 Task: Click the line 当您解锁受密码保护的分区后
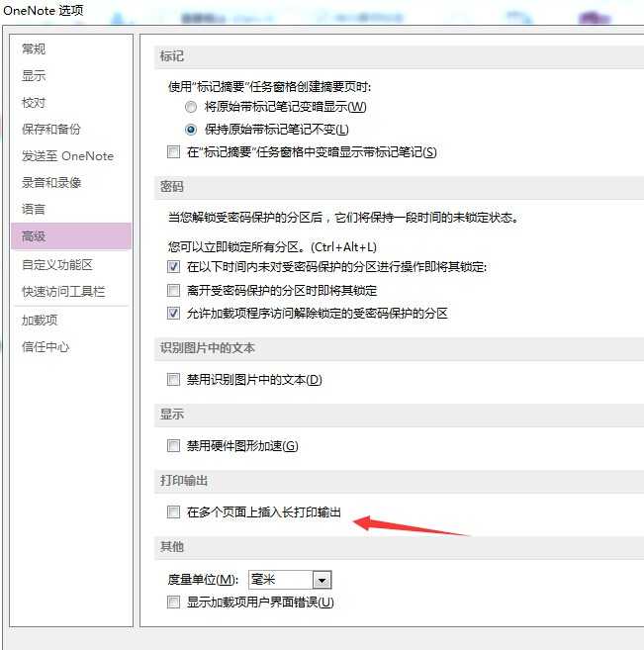343,218
